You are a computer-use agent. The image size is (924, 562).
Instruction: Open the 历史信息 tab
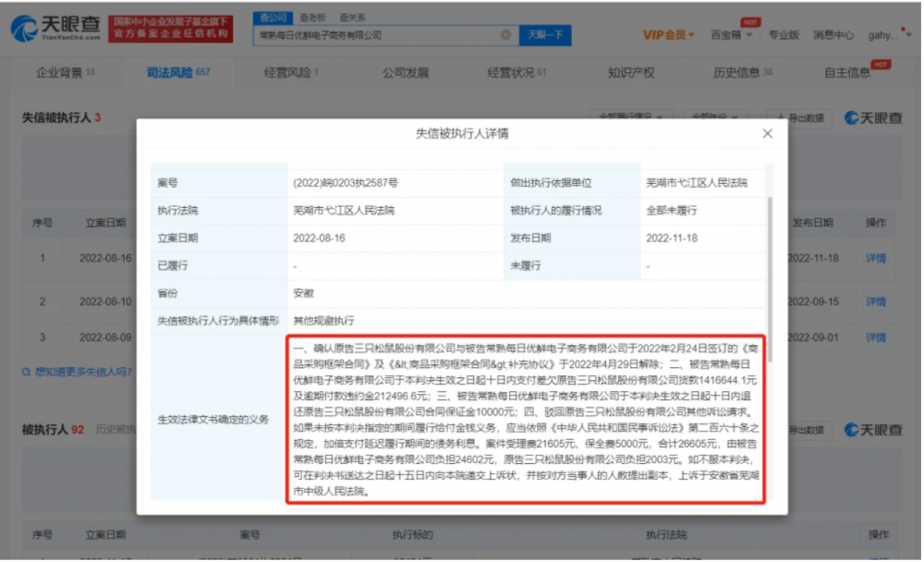pos(743,72)
